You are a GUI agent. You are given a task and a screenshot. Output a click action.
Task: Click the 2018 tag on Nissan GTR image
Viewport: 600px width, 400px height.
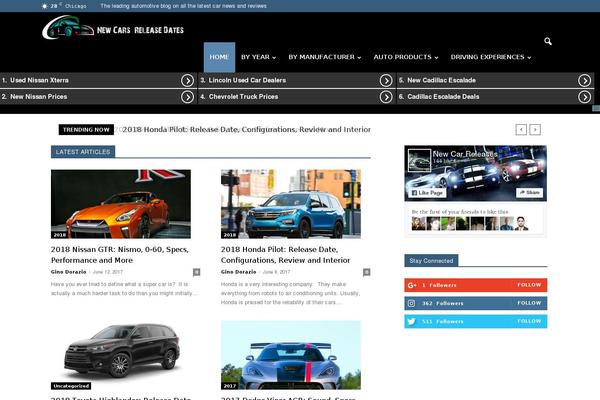pos(59,235)
